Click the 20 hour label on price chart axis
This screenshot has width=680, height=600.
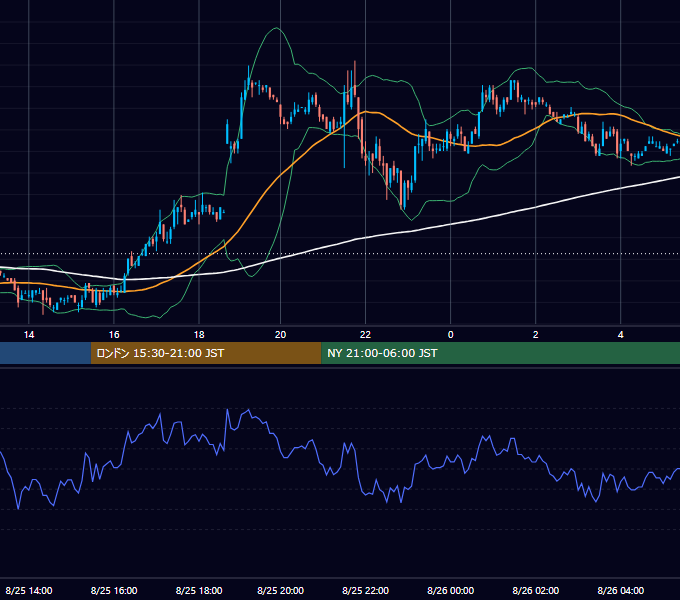pos(280,335)
